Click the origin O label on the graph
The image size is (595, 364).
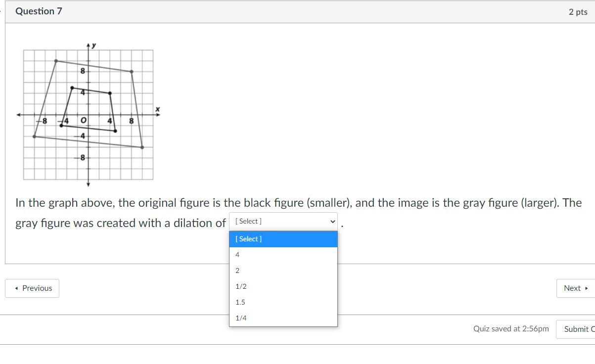(x=83, y=121)
